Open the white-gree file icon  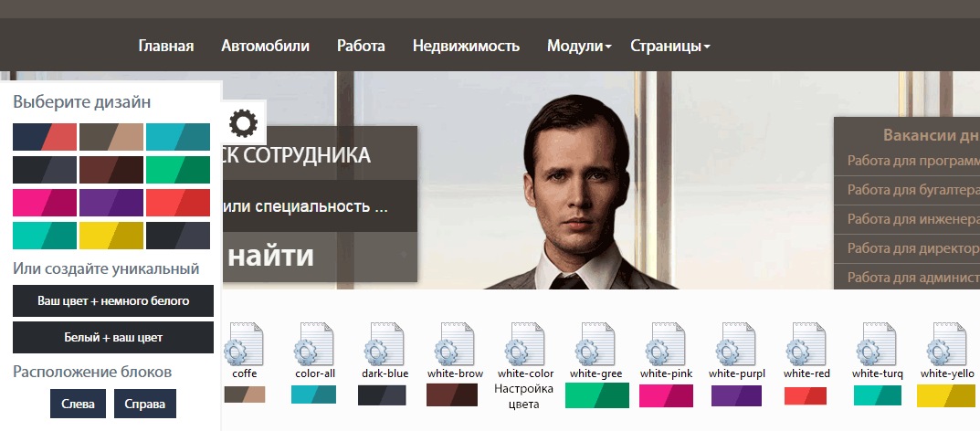pos(595,344)
